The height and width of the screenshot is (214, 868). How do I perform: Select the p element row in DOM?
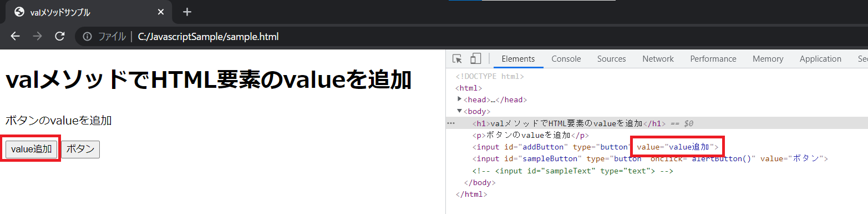click(657, 135)
